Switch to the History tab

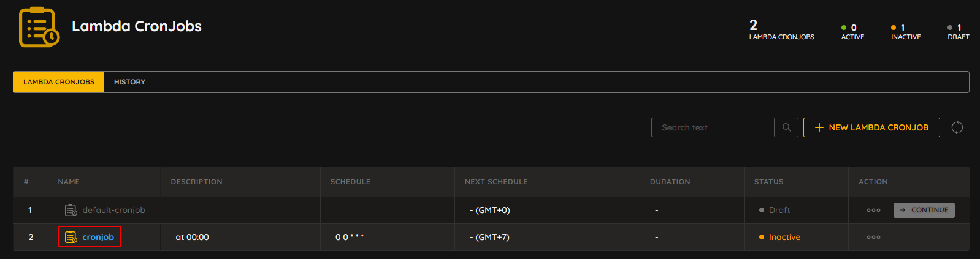(x=129, y=82)
